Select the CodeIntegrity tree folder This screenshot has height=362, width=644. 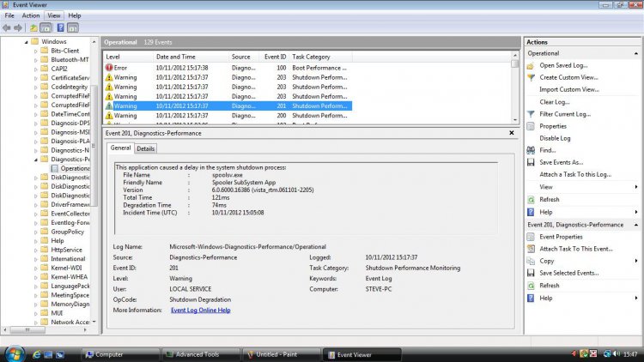tap(69, 87)
